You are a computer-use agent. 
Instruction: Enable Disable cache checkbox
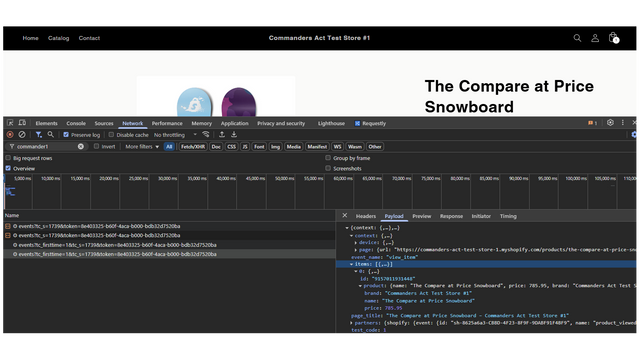(111, 135)
